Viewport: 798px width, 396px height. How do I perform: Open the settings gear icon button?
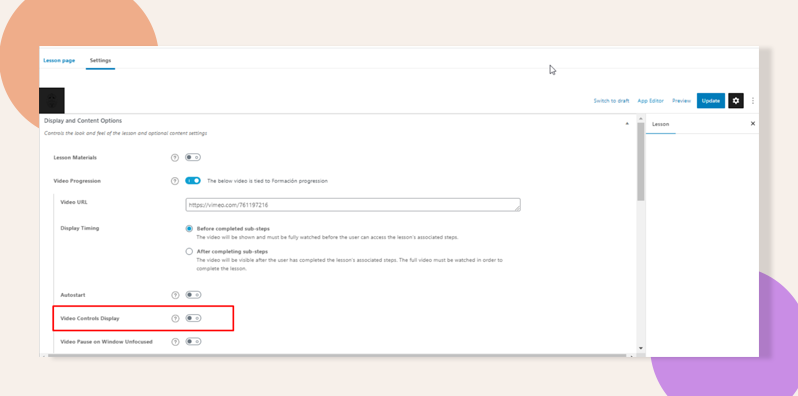(735, 101)
